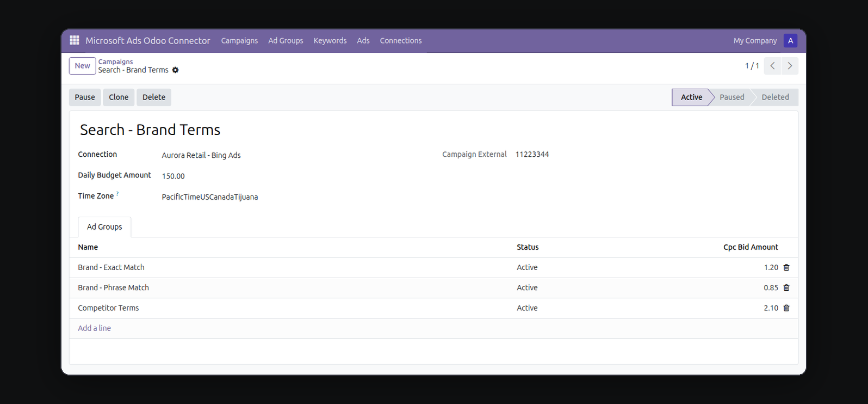Pause the campaign
The width and height of the screenshot is (868, 404).
(x=85, y=97)
